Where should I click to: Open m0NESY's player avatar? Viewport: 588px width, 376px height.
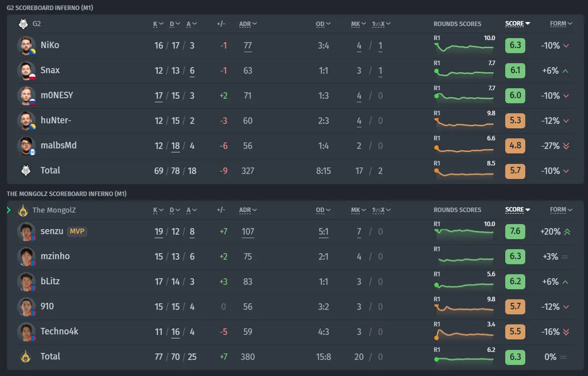pos(26,96)
